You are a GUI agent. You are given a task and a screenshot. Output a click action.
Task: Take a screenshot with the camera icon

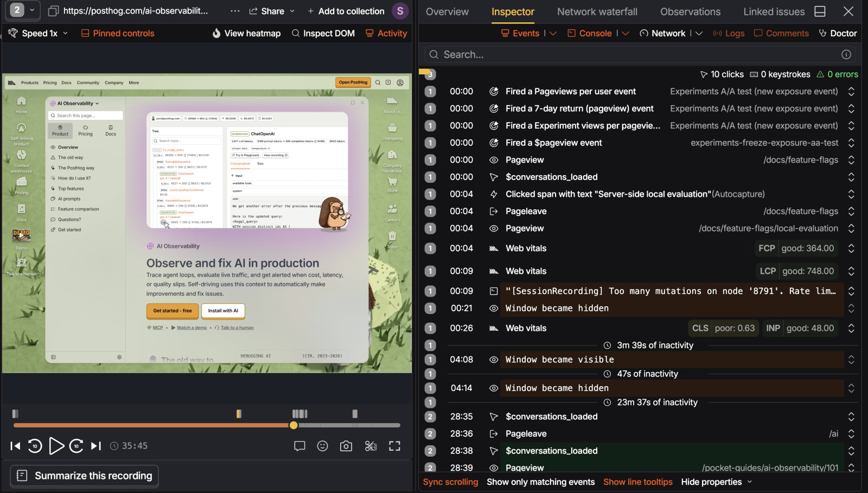(x=346, y=446)
